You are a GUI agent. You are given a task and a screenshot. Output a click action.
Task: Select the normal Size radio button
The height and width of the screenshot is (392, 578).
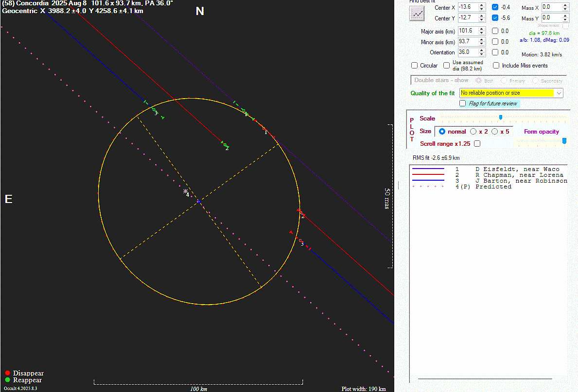pos(442,132)
